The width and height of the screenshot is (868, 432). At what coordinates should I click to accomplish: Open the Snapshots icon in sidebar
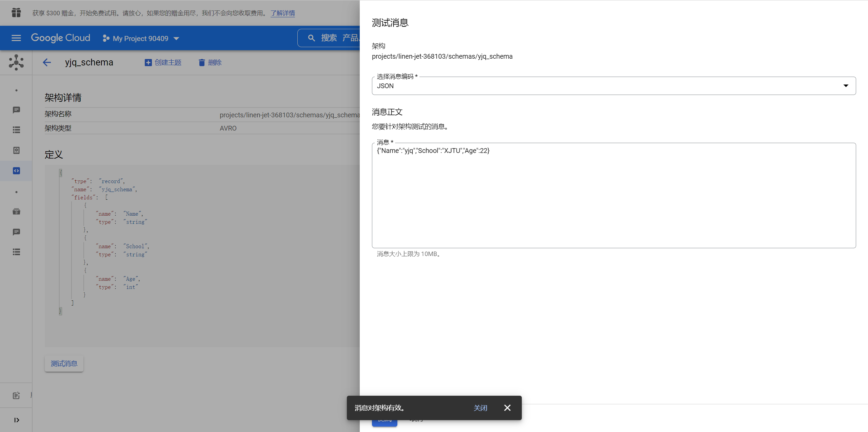pos(16,150)
